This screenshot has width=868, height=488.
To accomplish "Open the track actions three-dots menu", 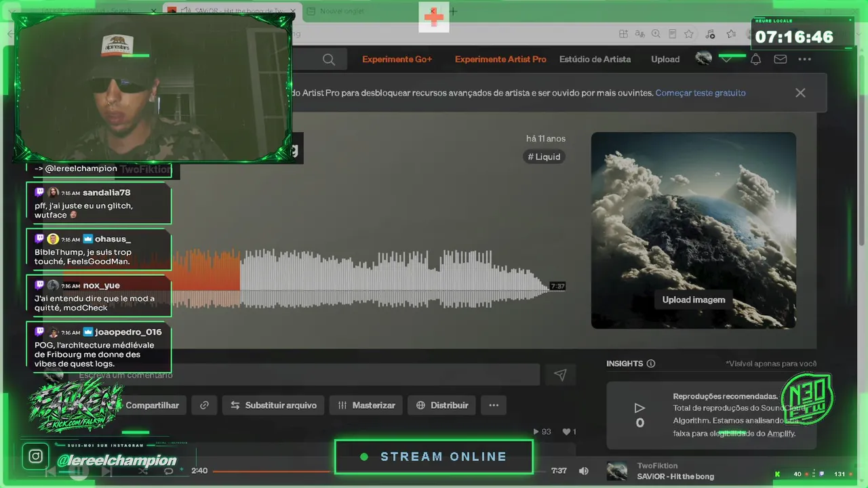I will (x=494, y=405).
